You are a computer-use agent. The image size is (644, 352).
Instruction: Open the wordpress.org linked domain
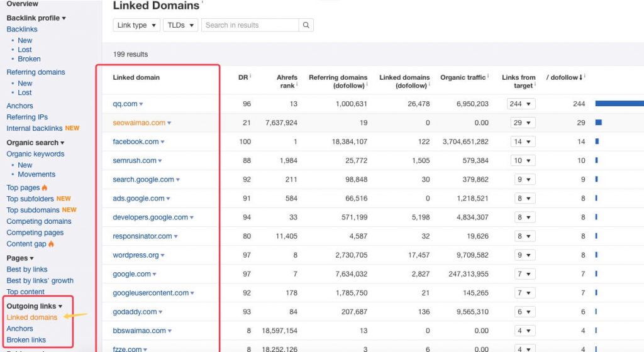point(136,255)
